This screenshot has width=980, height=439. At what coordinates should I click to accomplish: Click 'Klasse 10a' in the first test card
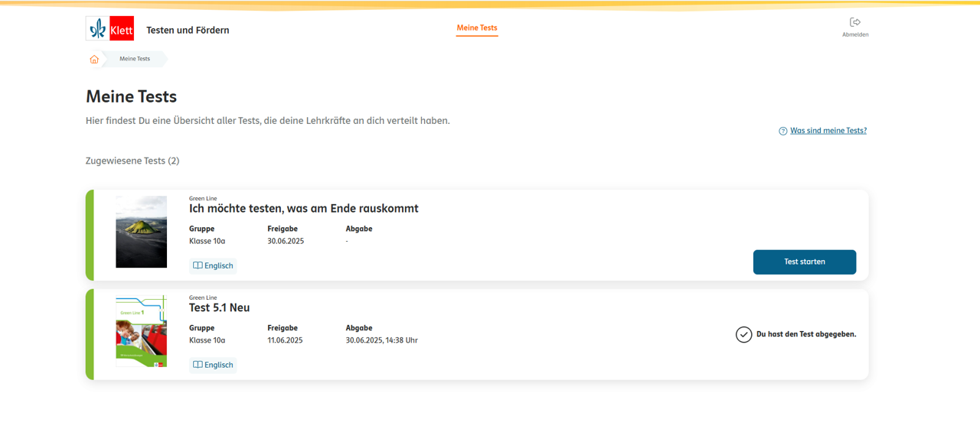[x=207, y=241]
